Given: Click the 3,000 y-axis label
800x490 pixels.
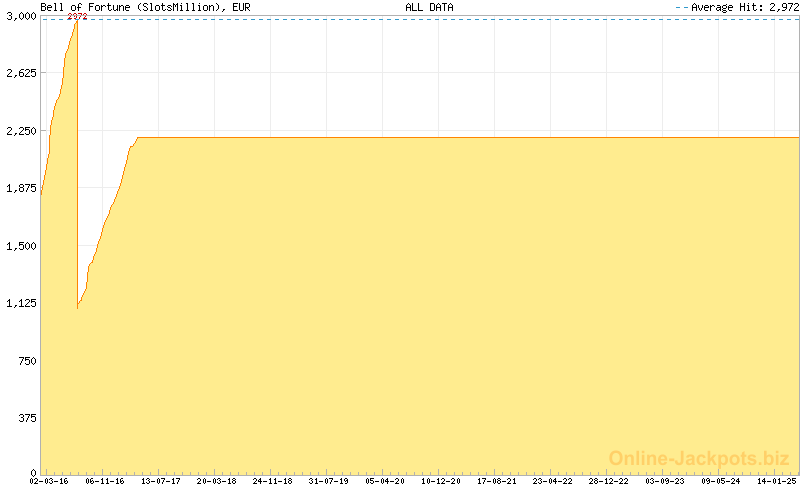Looking at the screenshot, I should [20, 16].
